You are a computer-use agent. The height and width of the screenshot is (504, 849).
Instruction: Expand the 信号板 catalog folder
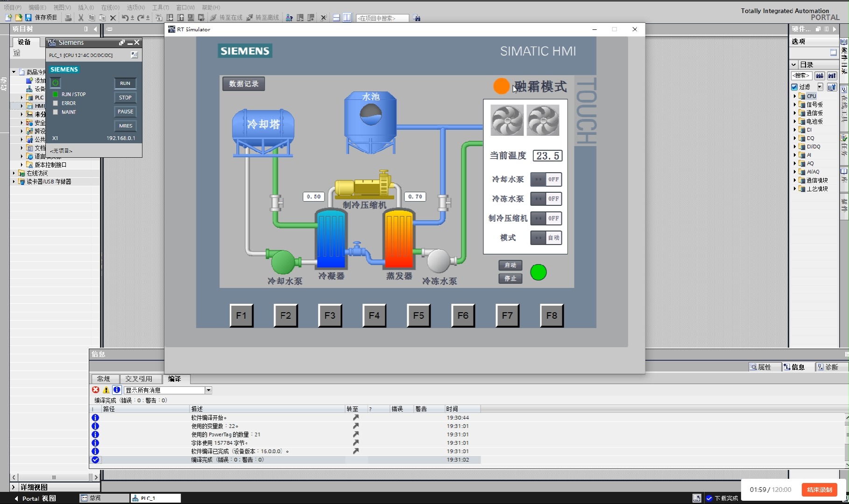click(795, 105)
